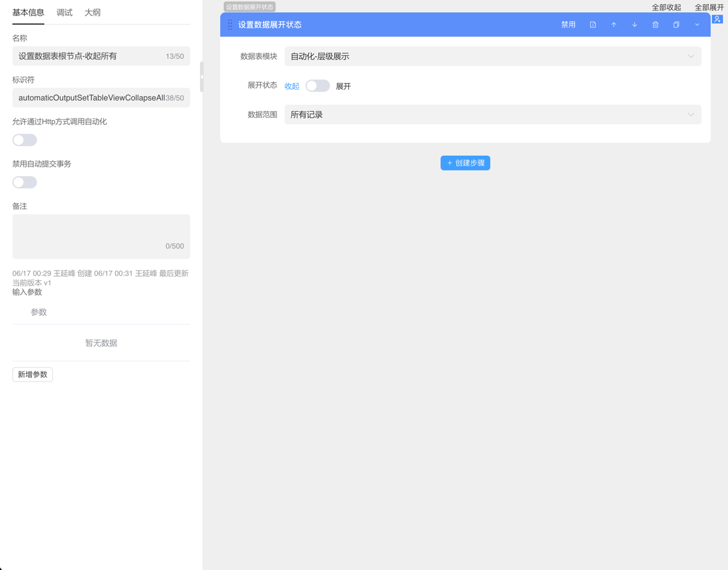Switch to the 大纲 tab
Viewport: 728px width, 570px height.
(x=93, y=12)
